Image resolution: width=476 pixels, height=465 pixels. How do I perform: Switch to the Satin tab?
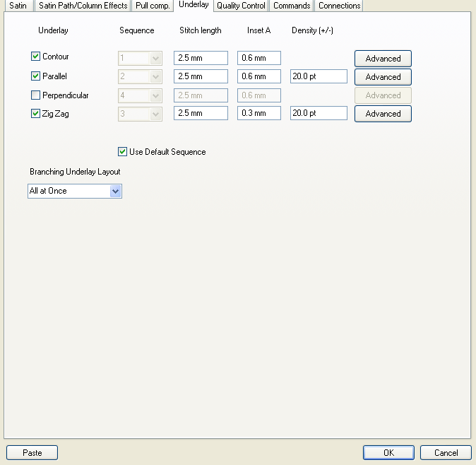18,6
